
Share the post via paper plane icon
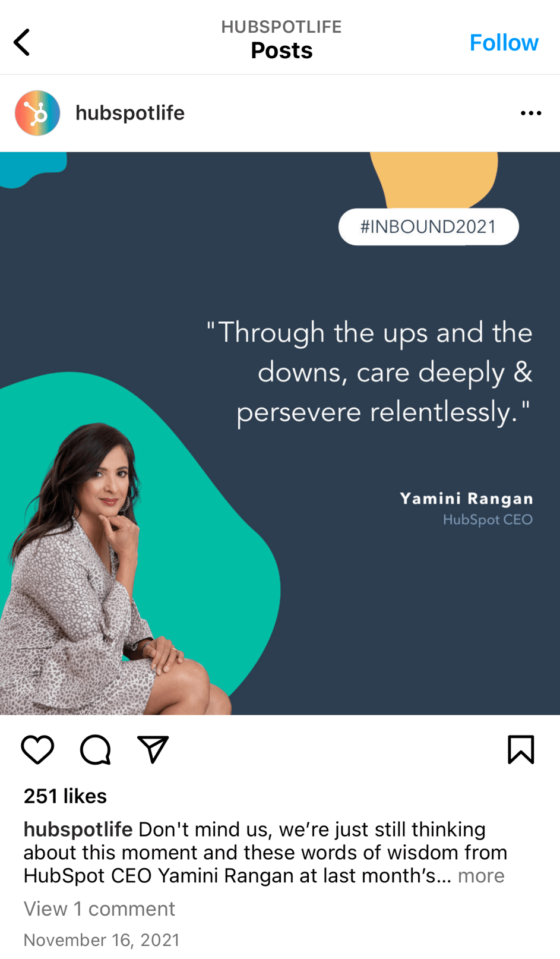pos(153,749)
